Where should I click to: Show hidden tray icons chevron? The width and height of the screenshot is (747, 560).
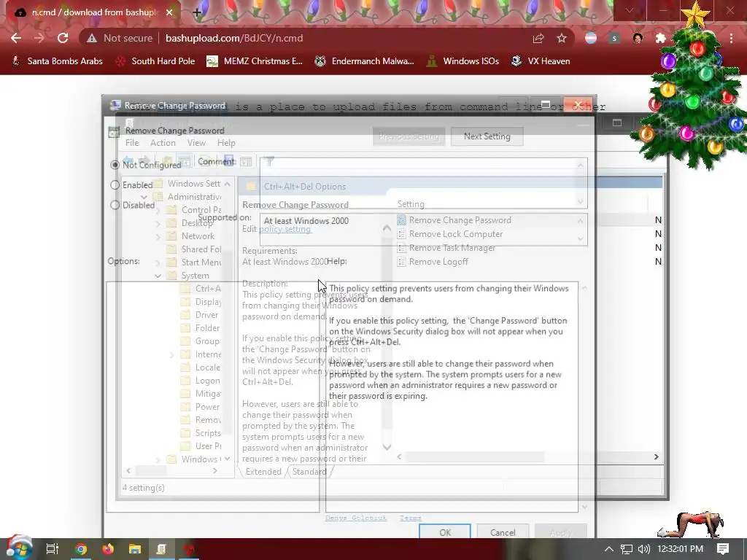[x=609, y=549]
